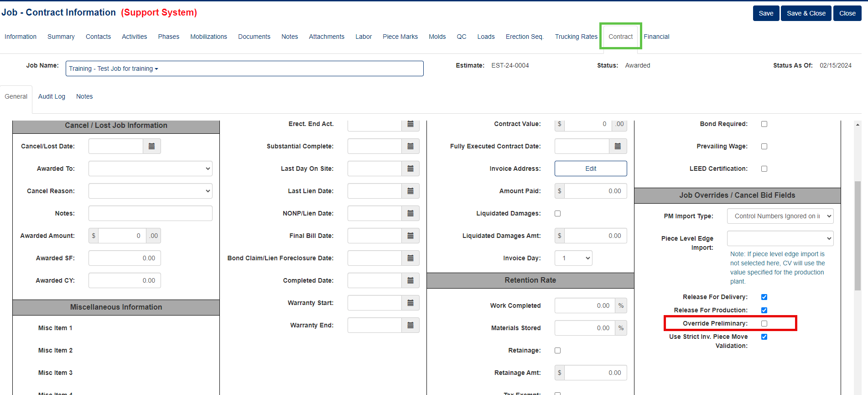Click the Materials Stored percentage field

pos(585,328)
